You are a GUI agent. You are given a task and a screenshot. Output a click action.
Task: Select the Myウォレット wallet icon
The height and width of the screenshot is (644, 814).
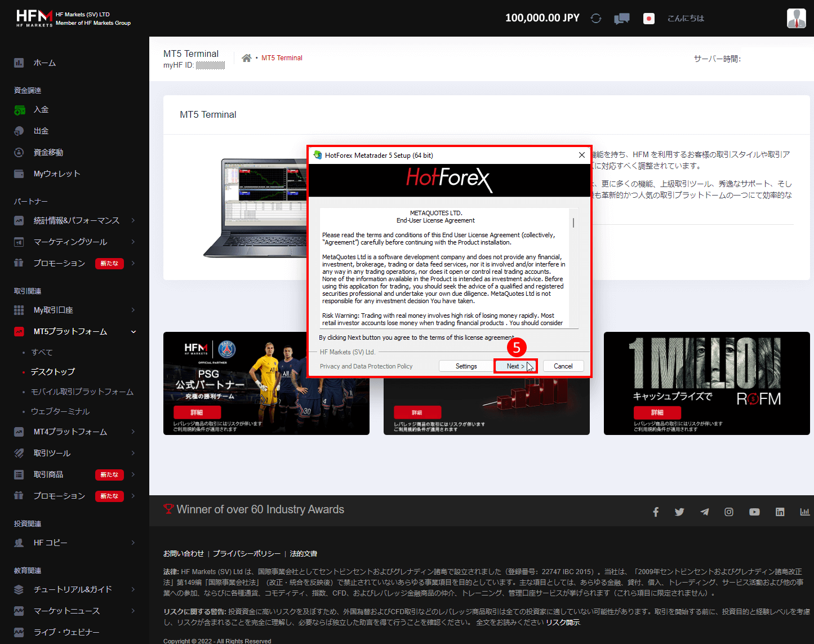click(x=19, y=174)
